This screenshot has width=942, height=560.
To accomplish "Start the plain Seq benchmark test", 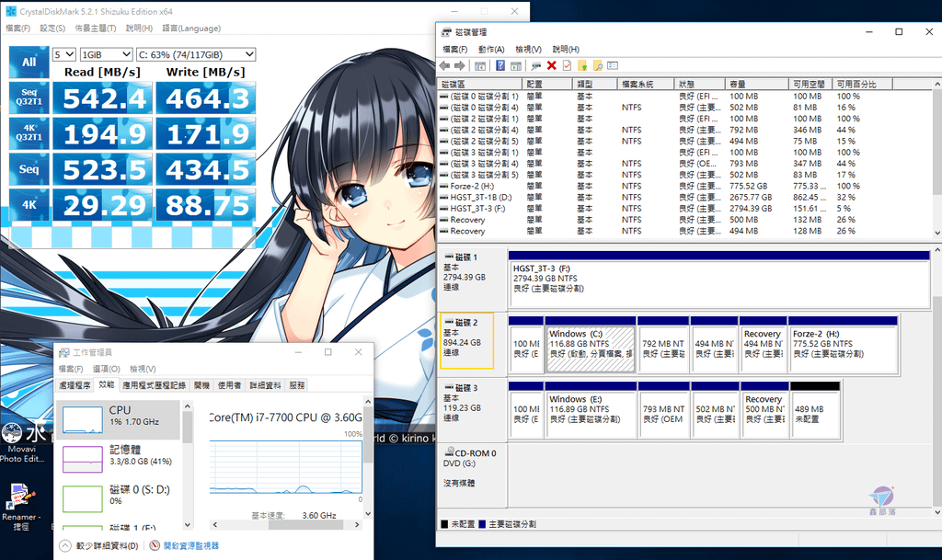I will click(x=29, y=168).
